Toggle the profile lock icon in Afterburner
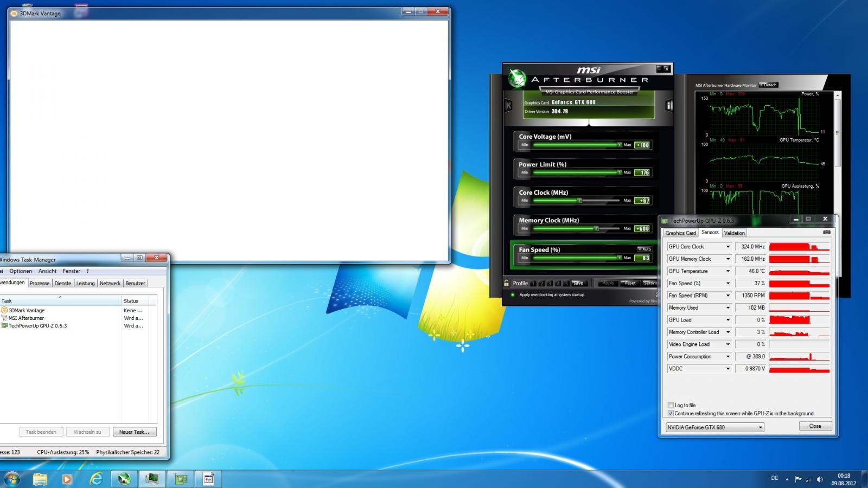 pyautogui.click(x=507, y=283)
